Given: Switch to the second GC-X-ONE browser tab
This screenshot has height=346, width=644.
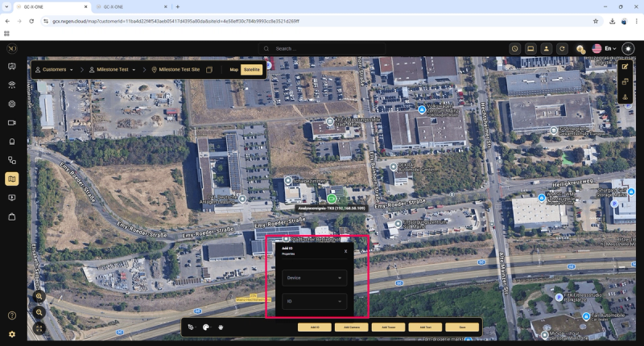Looking at the screenshot, I should (131, 7).
